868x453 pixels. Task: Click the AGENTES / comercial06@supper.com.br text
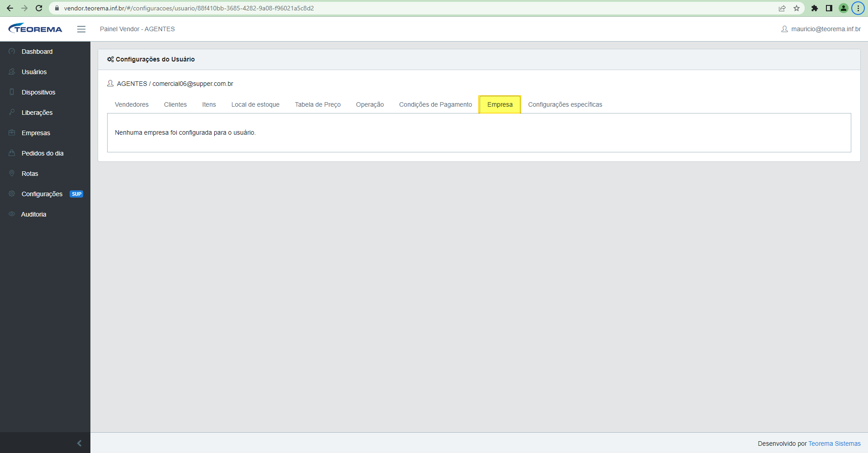(175, 84)
